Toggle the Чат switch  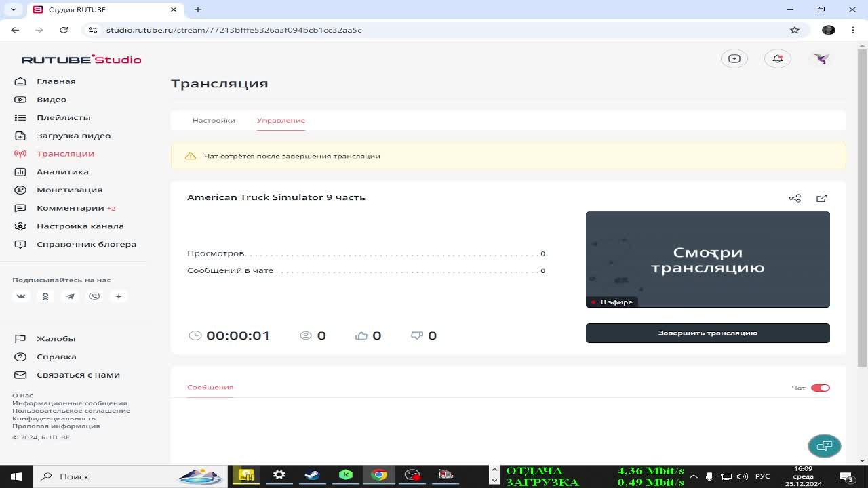pyautogui.click(x=821, y=388)
